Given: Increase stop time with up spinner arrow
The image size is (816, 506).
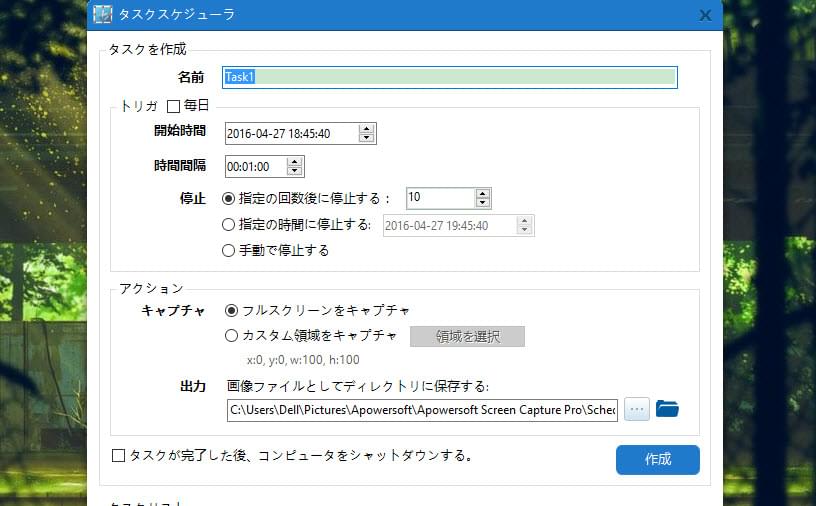Looking at the screenshot, I should (x=525, y=221).
